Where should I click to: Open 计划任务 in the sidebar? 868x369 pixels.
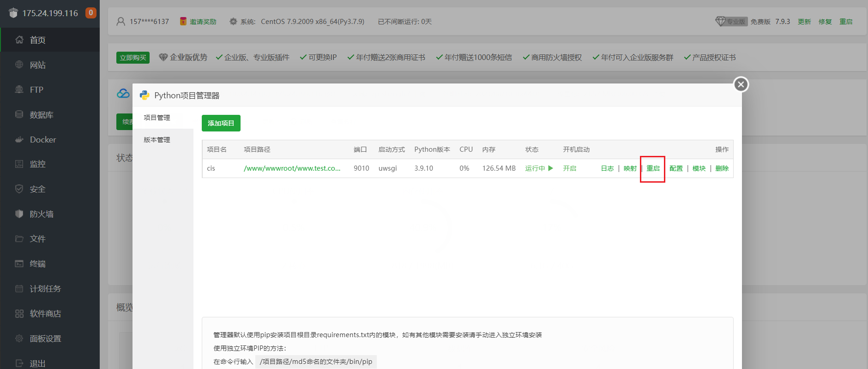pos(50,289)
